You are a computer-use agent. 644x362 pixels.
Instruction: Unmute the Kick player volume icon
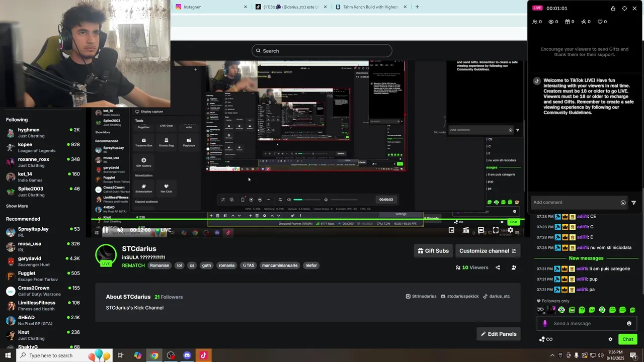[120, 230]
